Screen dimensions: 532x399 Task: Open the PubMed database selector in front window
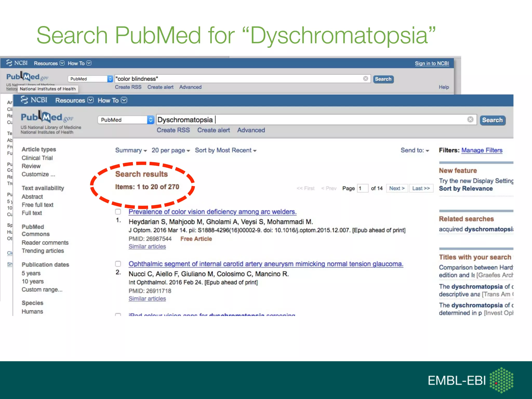pyautogui.click(x=126, y=120)
